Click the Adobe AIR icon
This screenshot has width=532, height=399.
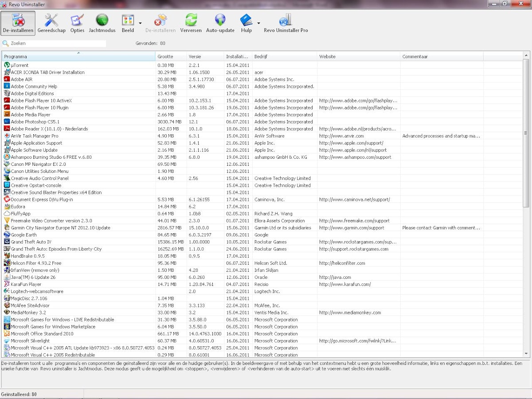tap(7, 79)
